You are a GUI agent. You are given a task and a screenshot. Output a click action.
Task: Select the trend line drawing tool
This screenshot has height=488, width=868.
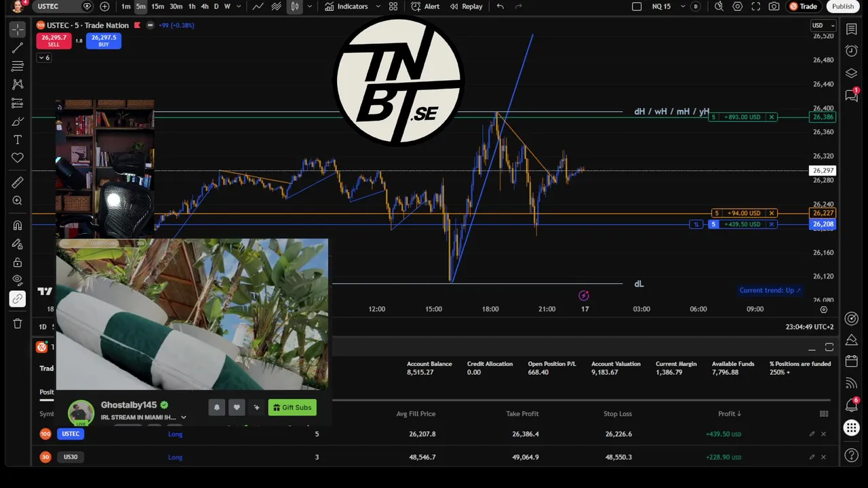point(18,48)
